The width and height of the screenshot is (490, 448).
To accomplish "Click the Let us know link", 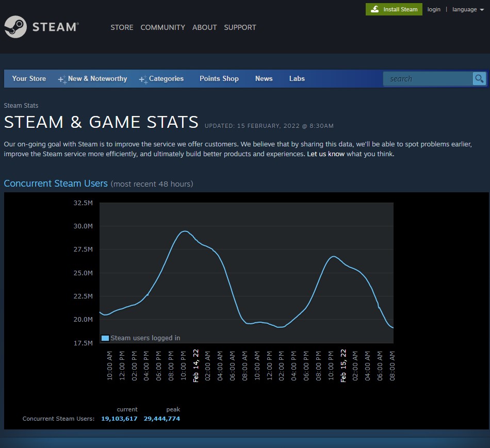I will coord(325,154).
